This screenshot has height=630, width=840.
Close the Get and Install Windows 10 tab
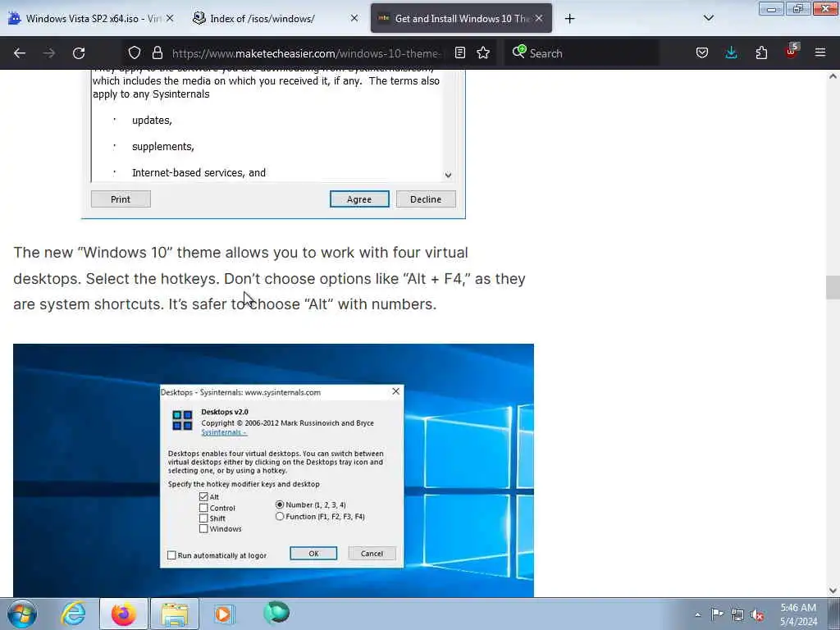[x=539, y=18]
